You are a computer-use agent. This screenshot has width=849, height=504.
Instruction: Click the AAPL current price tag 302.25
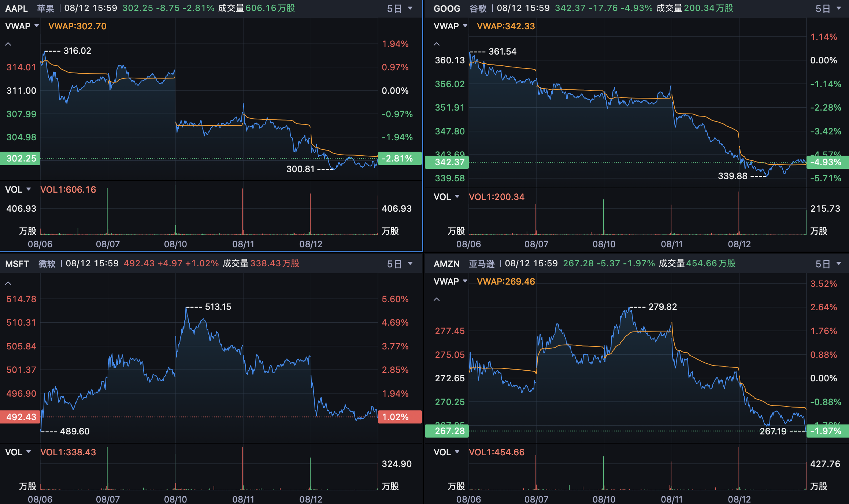(x=20, y=159)
